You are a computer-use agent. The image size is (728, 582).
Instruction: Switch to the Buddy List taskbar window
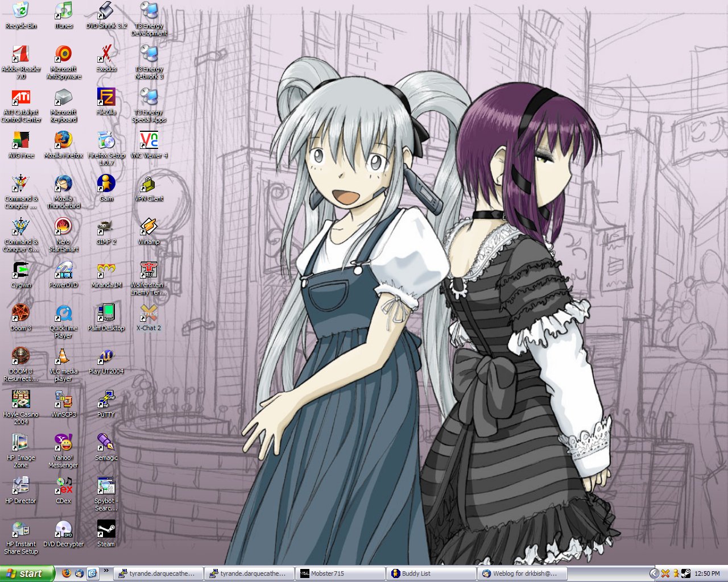point(432,573)
